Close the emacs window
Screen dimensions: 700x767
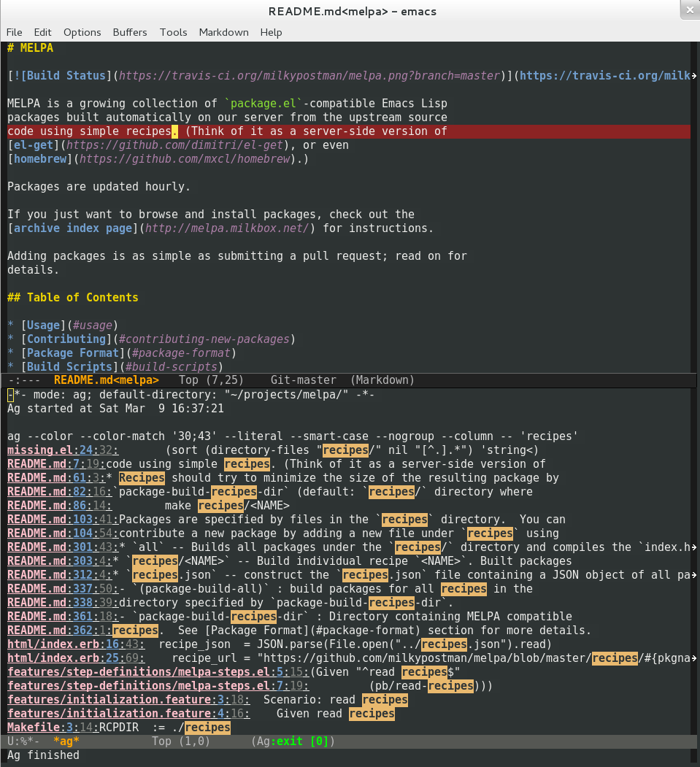coord(690,9)
